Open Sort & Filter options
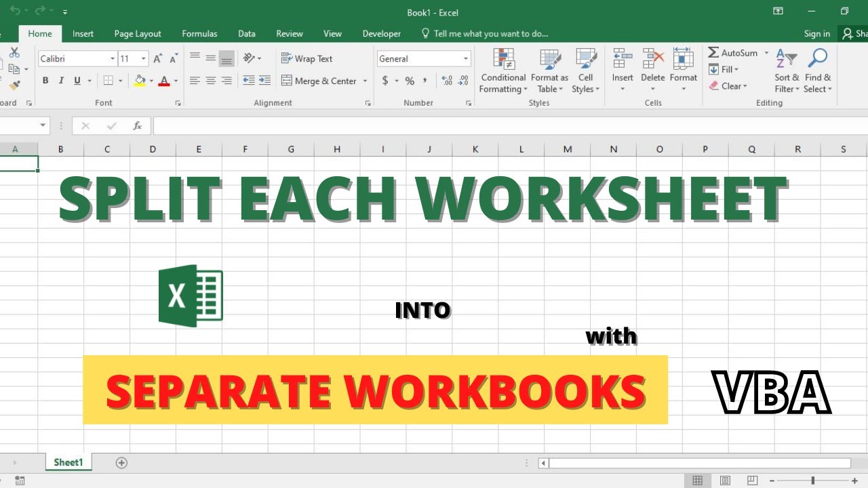868x488 pixels. tap(787, 71)
